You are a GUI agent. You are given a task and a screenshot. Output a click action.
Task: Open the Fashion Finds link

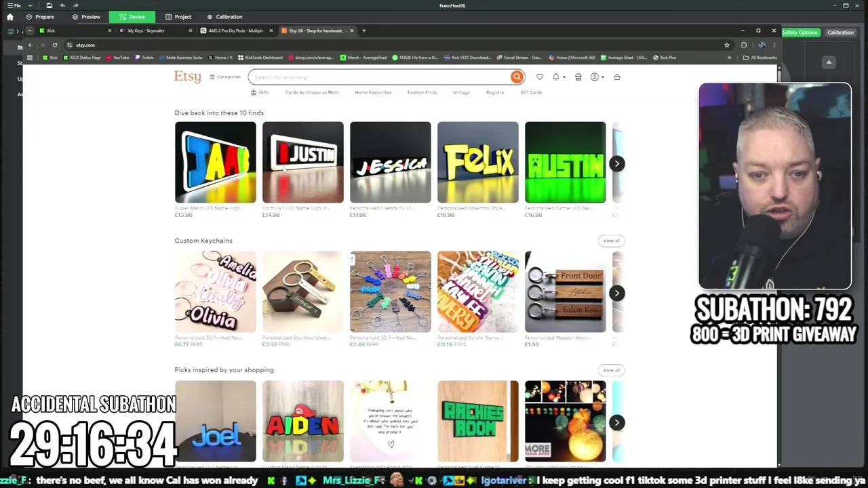(x=422, y=92)
